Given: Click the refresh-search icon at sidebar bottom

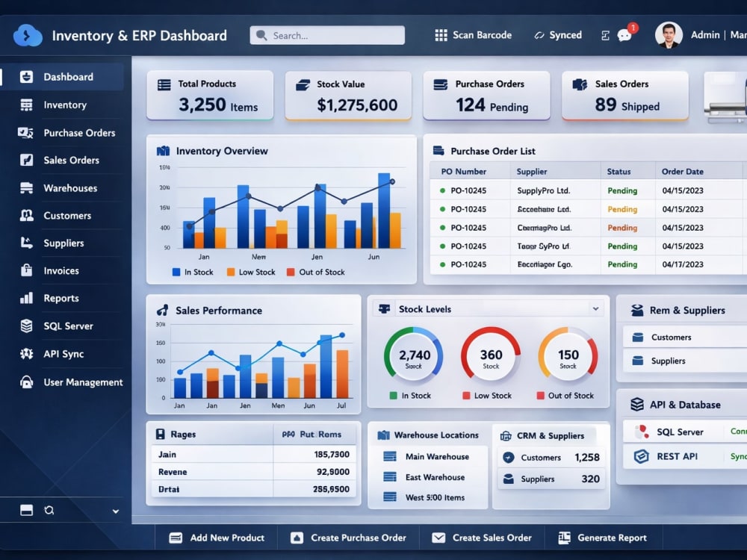Looking at the screenshot, I should point(49,511).
